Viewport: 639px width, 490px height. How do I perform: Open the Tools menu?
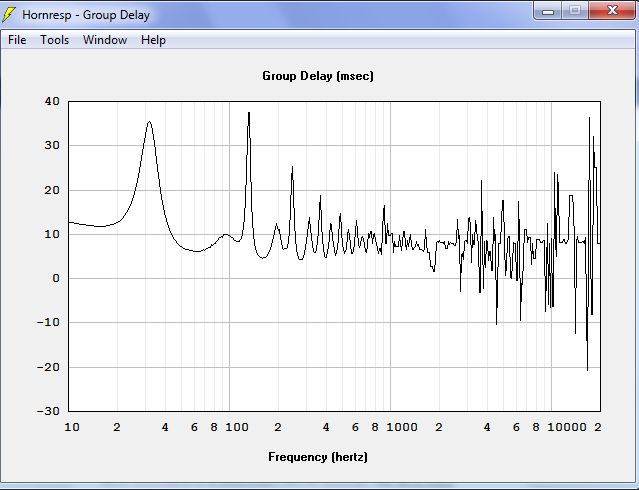(x=55, y=40)
